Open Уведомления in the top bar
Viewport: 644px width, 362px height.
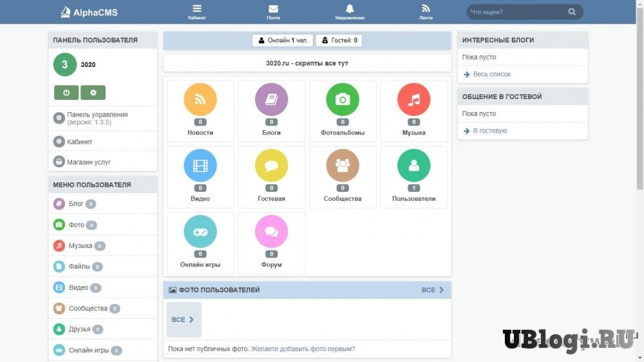[x=350, y=12]
